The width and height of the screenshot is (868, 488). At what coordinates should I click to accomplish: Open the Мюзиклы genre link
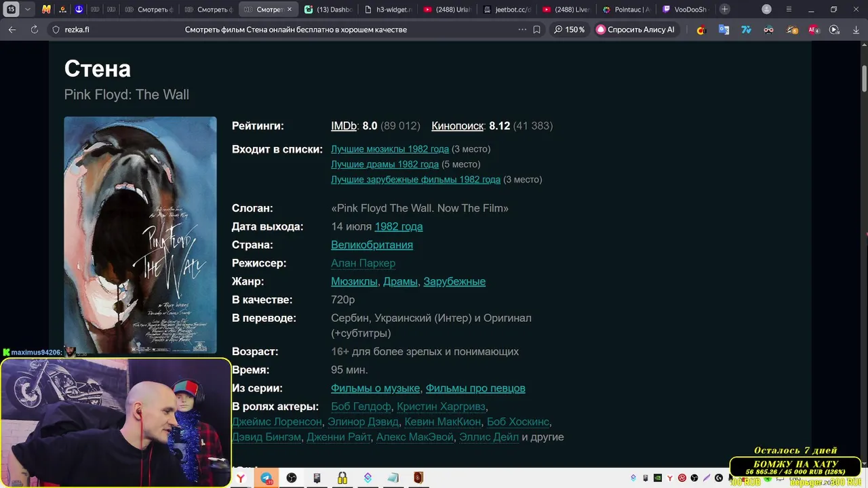pyautogui.click(x=354, y=282)
